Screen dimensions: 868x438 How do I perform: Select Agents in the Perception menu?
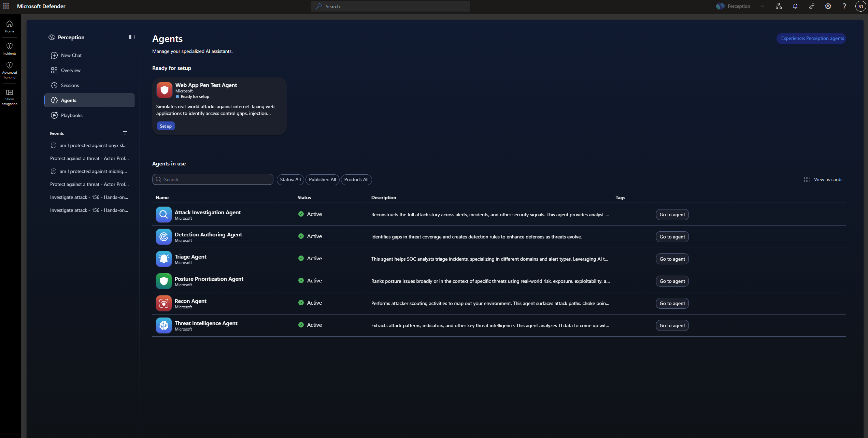coord(89,100)
